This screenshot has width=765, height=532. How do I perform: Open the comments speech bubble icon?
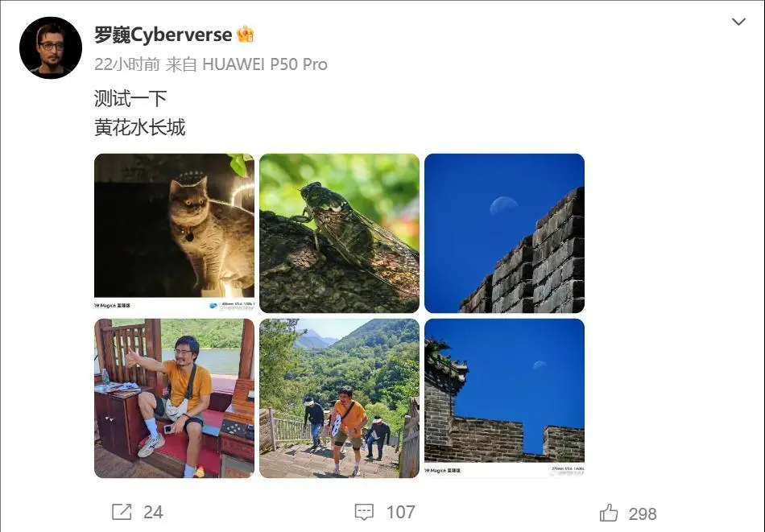pyautogui.click(x=364, y=512)
